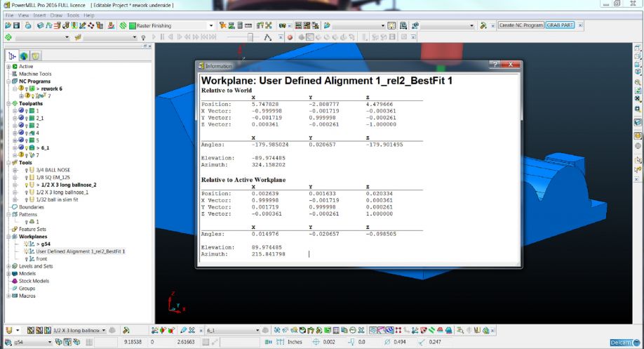
Task: Toggle lightbulb visibility of front workplane
Action: point(26,259)
